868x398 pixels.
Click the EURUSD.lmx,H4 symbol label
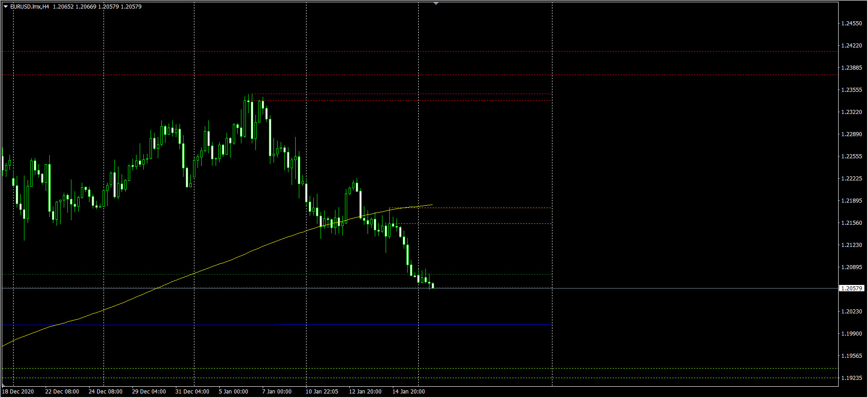30,7
